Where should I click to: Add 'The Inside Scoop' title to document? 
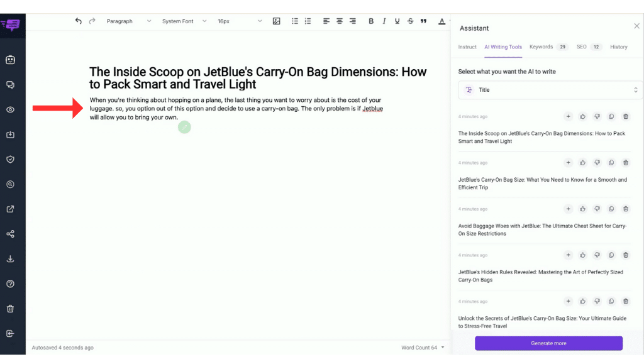click(568, 116)
